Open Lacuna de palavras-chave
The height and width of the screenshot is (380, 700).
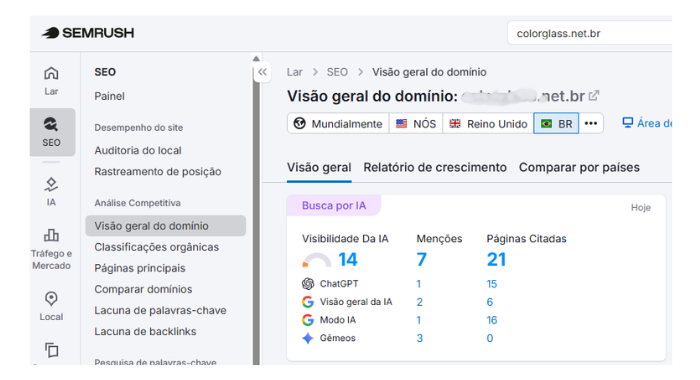pos(160,310)
